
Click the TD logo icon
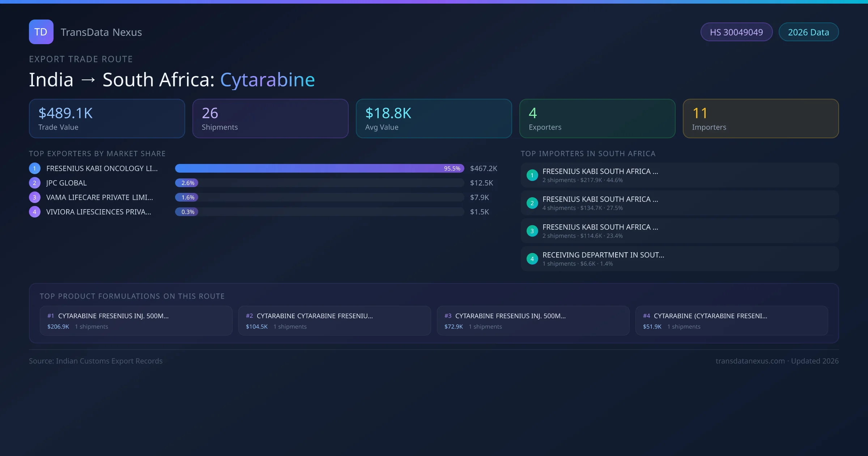(41, 32)
